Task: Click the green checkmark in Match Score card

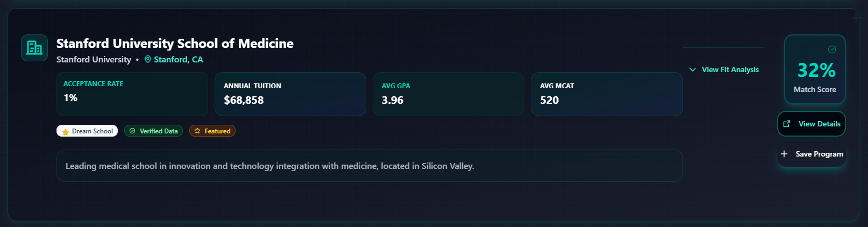Action: (832, 49)
